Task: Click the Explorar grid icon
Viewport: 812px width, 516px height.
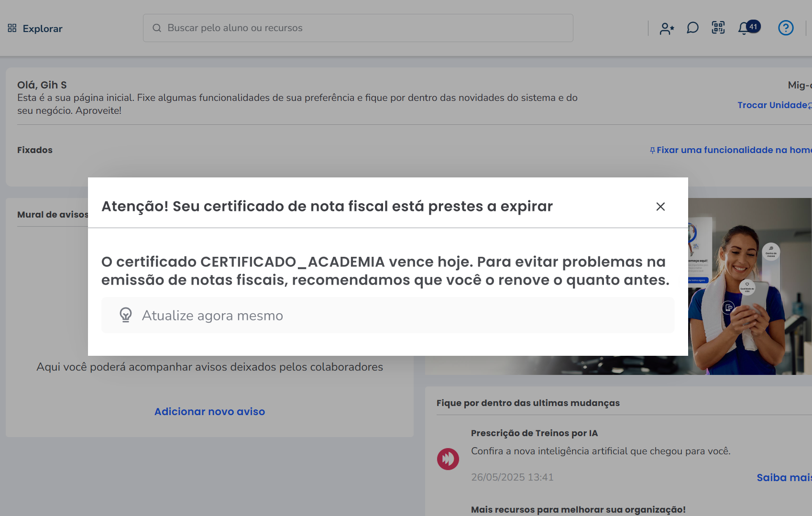Action: coord(12,28)
